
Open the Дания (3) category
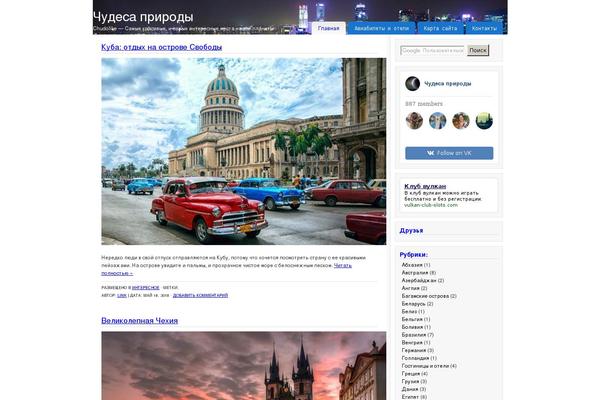click(x=414, y=389)
